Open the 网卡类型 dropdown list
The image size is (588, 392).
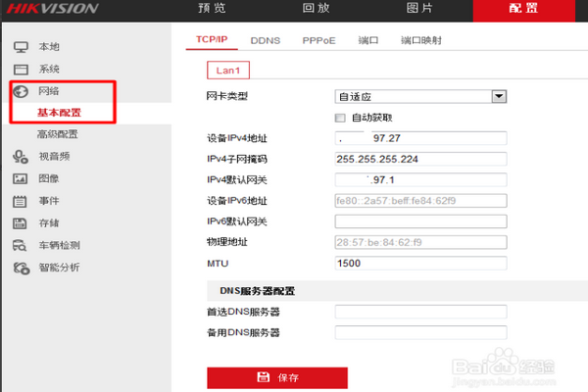coord(498,96)
